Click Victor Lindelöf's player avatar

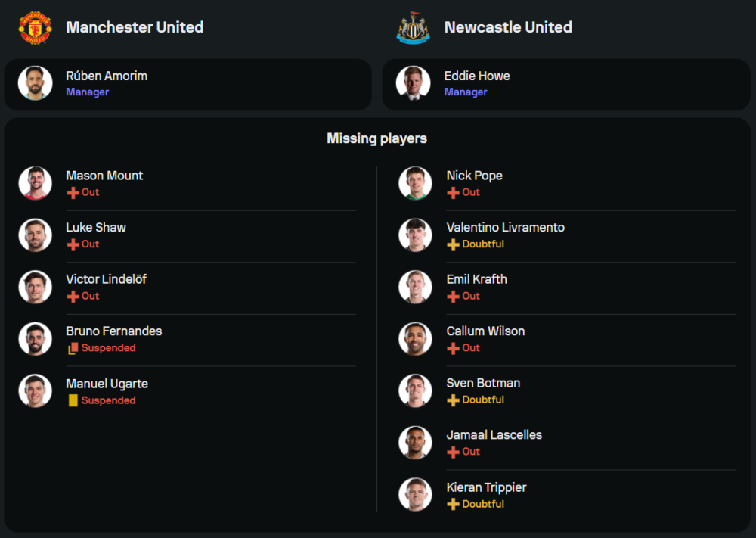coord(36,287)
